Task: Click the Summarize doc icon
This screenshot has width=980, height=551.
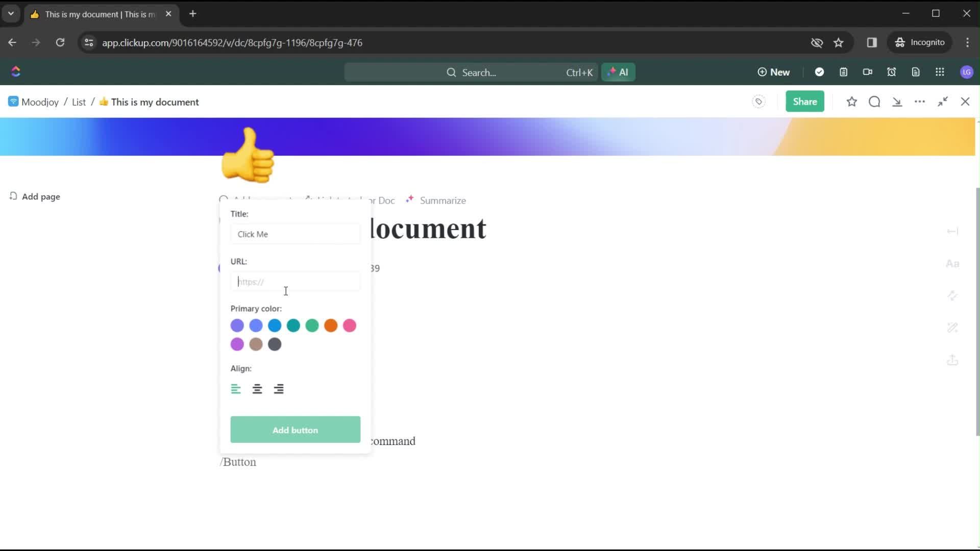Action: [x=410, y=200]
